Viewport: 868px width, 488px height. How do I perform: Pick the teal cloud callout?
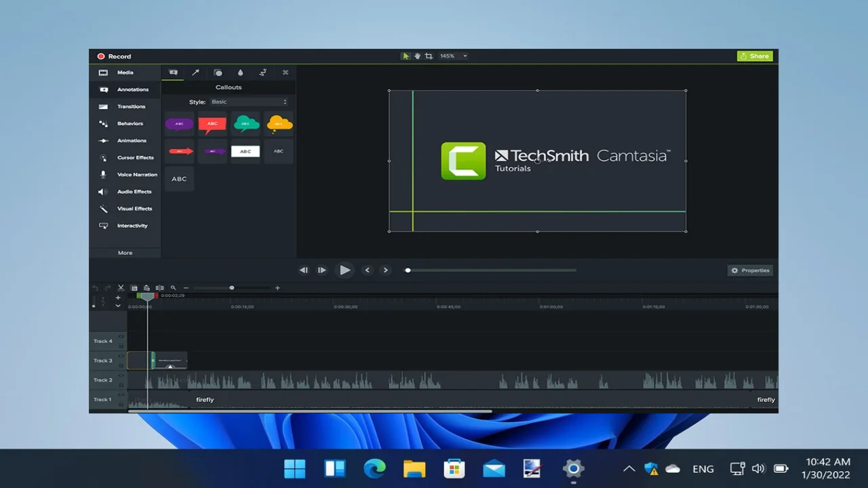(x=245, y=124)
